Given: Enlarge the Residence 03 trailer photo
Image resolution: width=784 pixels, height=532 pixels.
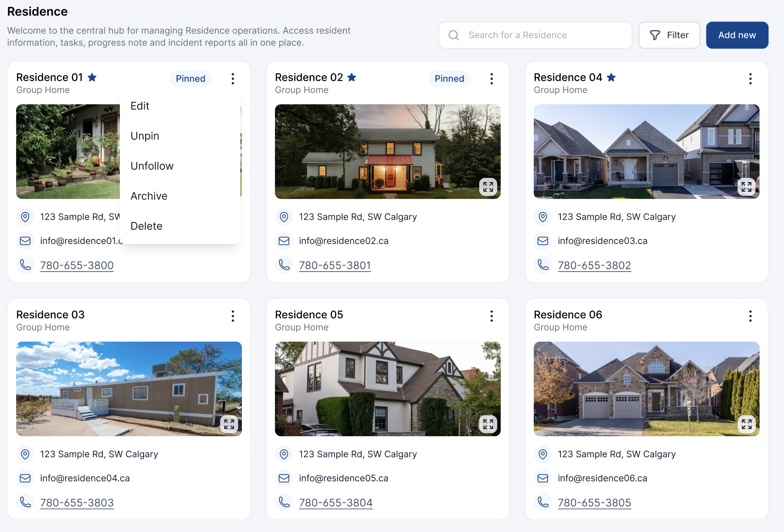Looking at the screenshot, I should [229, 424].
